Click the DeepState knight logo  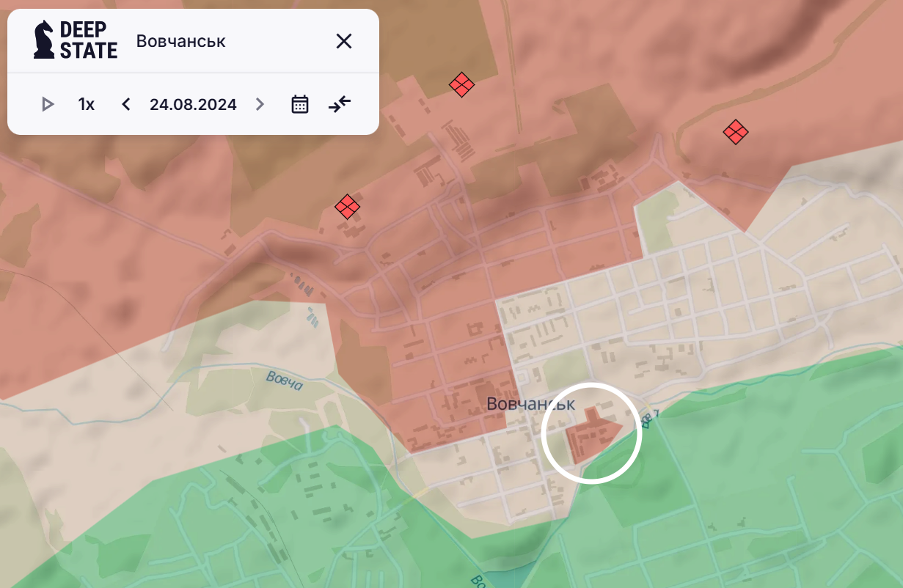pyautogui.click(x=45, y=40)
